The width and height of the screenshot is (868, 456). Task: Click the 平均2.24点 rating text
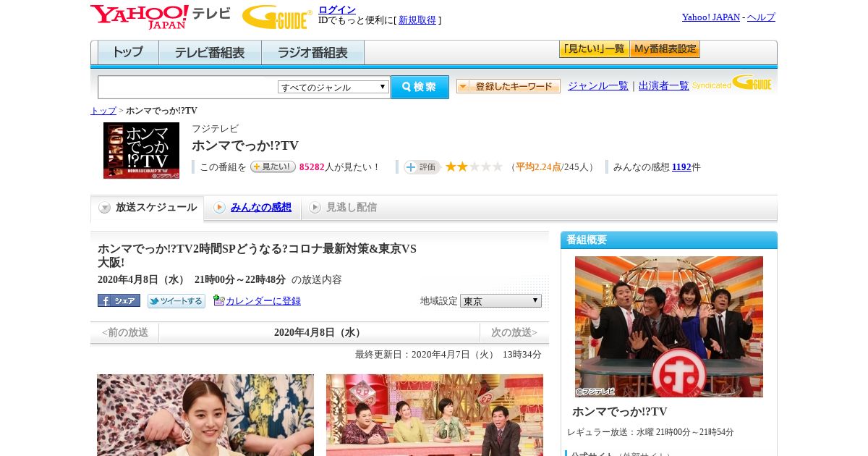point(538,167)
